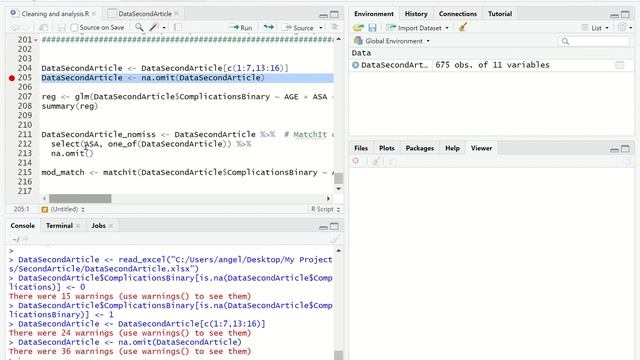Open the Help tab

452,148
